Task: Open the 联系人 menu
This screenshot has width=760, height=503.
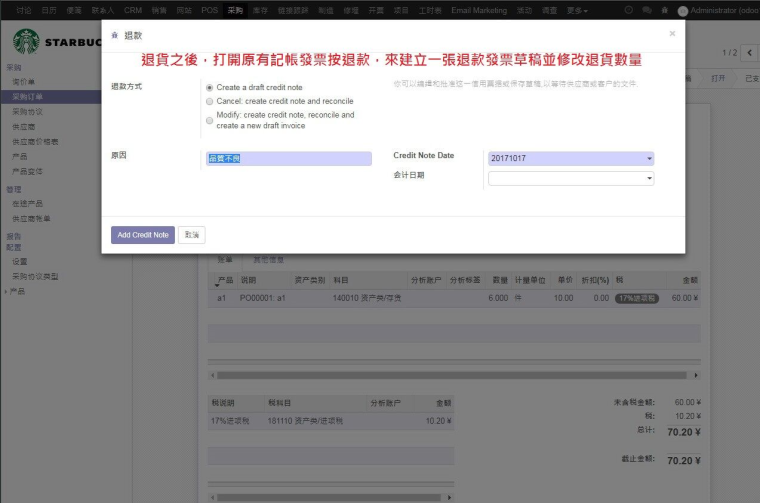Action: click(103, 10)
